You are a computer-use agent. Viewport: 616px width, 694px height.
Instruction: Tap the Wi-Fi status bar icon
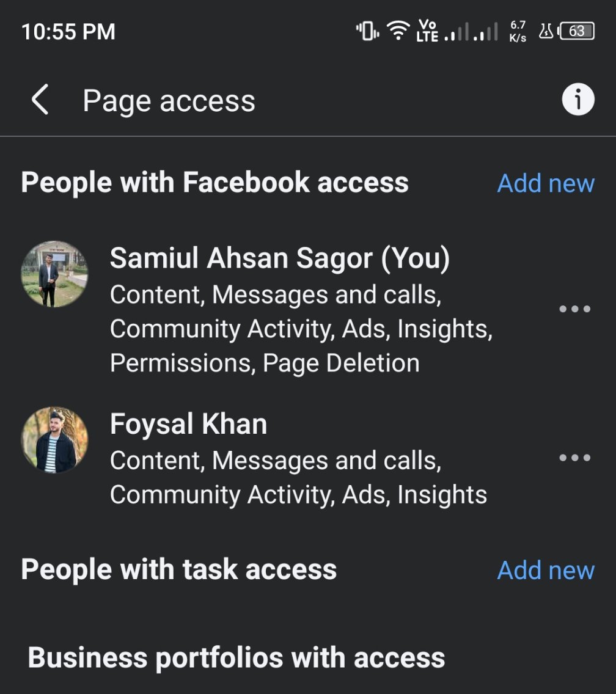399,31
